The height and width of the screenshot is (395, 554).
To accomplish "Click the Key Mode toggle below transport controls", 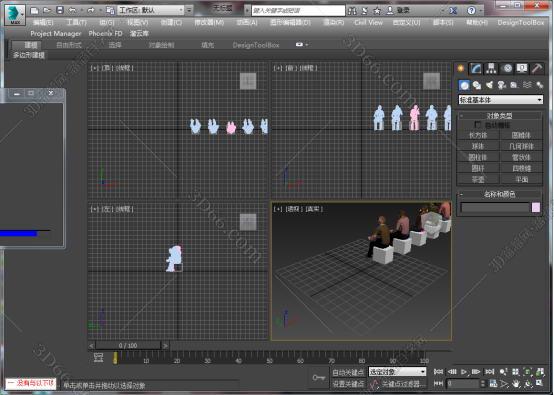I will pyautogui.click(x=438, y=383).
